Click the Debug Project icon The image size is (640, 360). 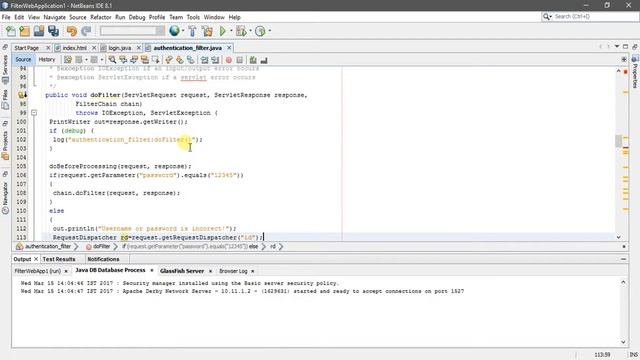click(241, 31)
